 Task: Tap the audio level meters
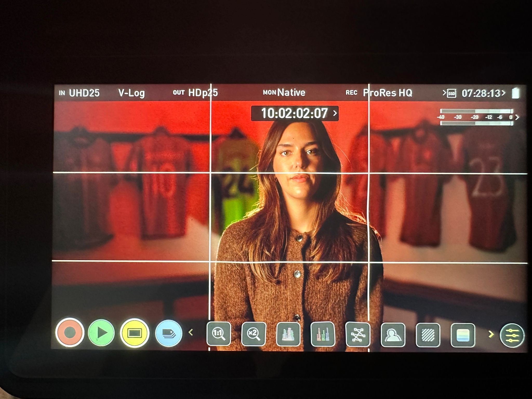coord(477,117)
